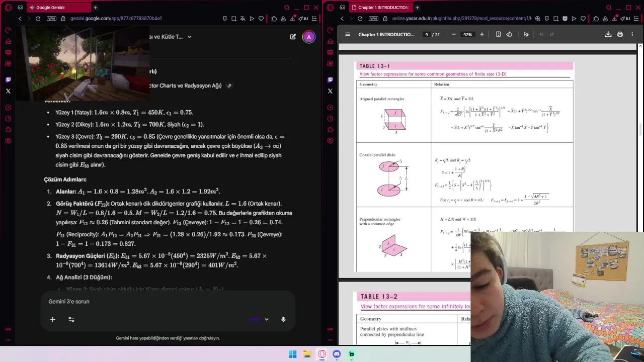Click the Coaxial parallel disks label

point(377,155)
